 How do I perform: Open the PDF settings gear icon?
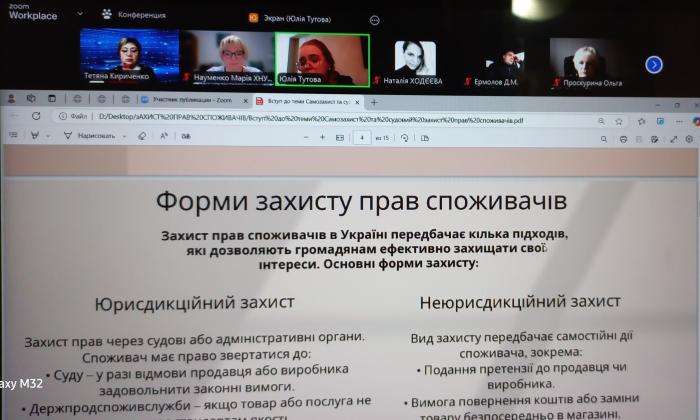point(689,139)
